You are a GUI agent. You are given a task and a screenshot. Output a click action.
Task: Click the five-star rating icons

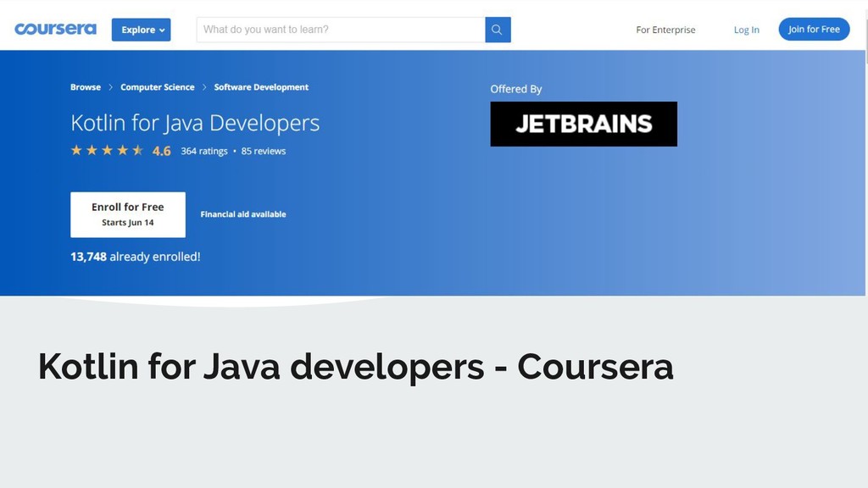107,151
